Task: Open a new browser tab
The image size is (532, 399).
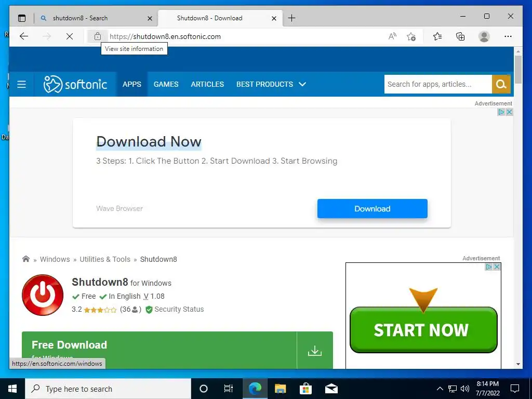Action: (291, 18)
